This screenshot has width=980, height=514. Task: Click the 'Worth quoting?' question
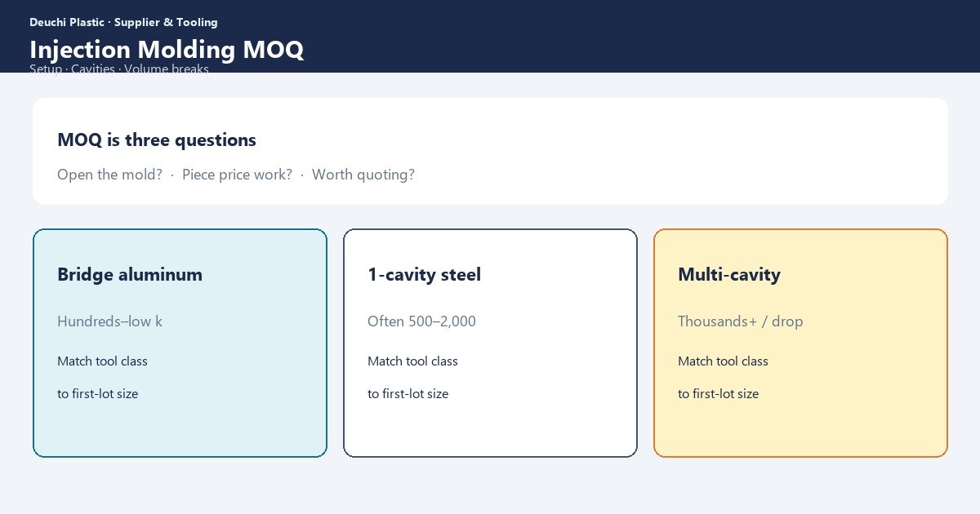[363, 175]
